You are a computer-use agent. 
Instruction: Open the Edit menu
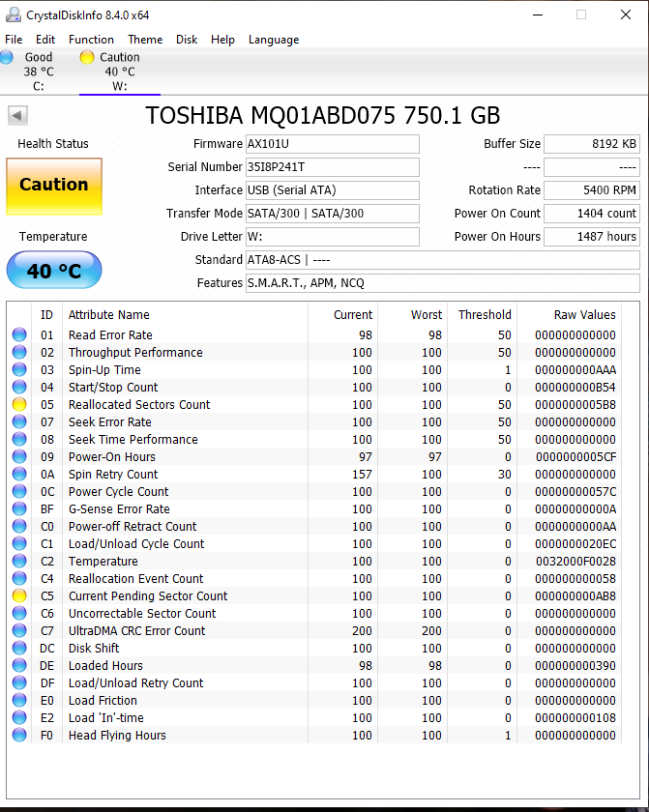click(45, 40)
